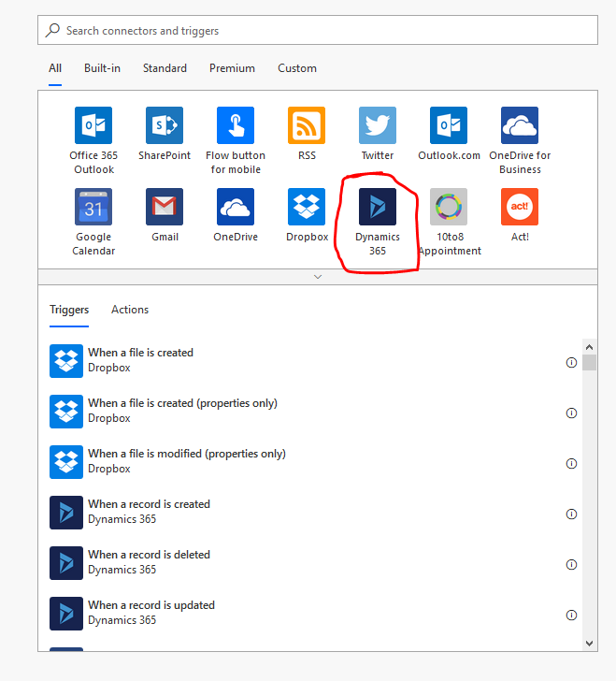Click the triggers list scrollbar thumb
The image size is (616, 681).
click(589, 362)
